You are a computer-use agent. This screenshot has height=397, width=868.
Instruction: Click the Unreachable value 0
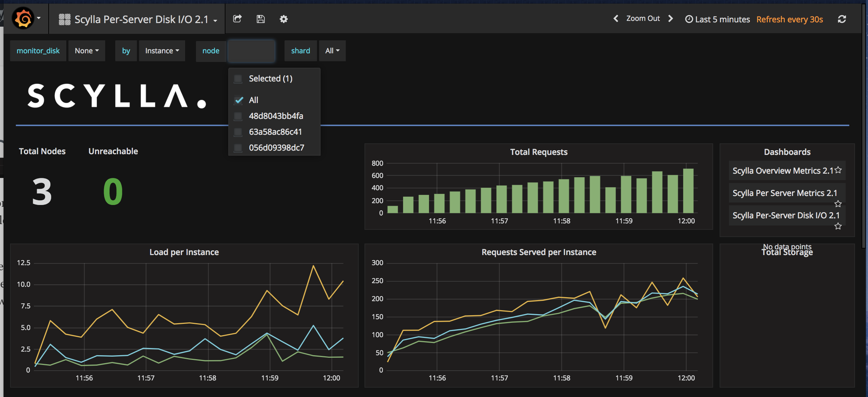[x=113, y=192]
